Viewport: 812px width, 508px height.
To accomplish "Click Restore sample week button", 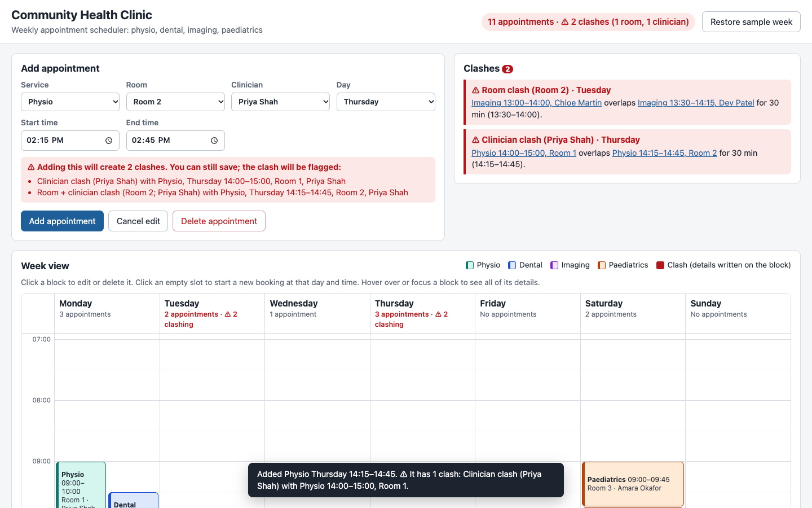I will [x=751, y=22].
